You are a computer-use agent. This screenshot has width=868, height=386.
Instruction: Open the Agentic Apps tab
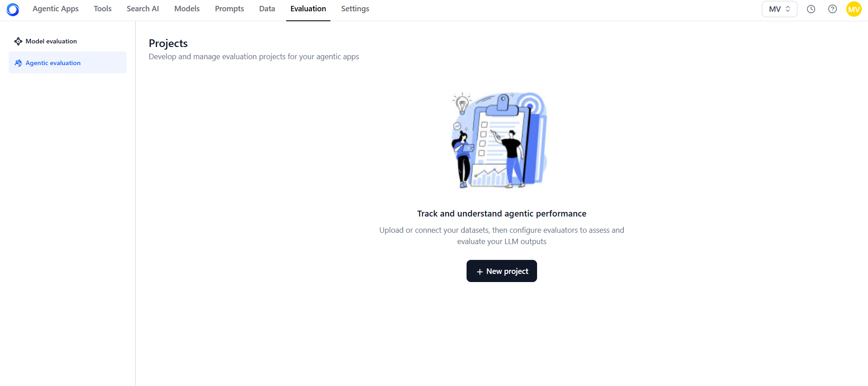pos(56,9)
